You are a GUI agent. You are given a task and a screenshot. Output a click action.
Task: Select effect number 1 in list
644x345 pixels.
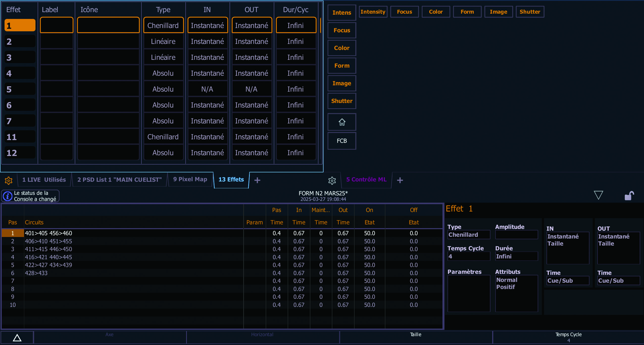tap(20, 25)
